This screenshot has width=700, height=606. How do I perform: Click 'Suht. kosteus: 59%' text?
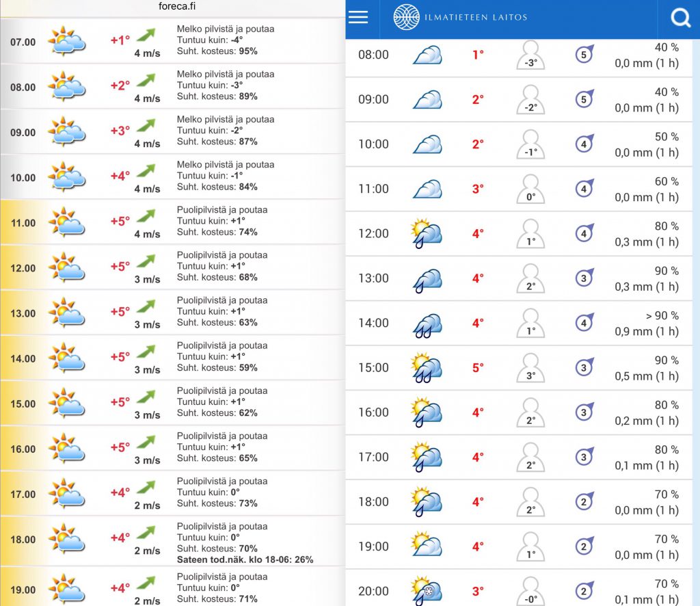click(x=217, y=368)
